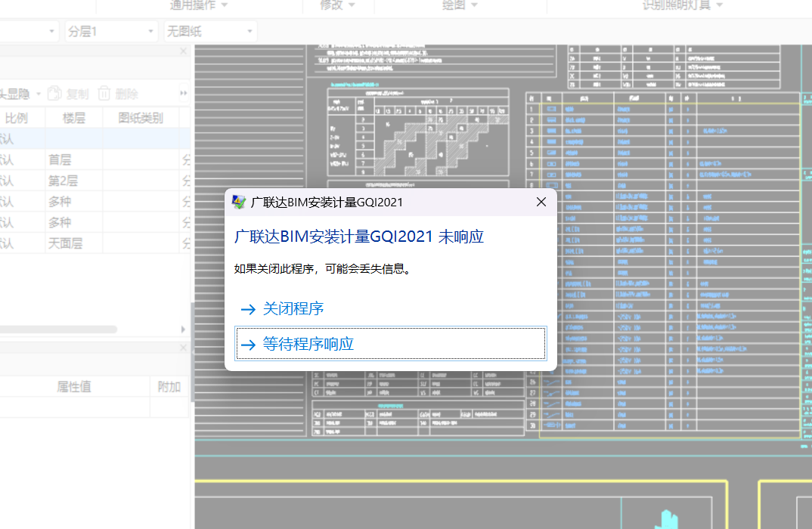
Task: Click the 删除 trash button
Action: (x=118, y=94)
